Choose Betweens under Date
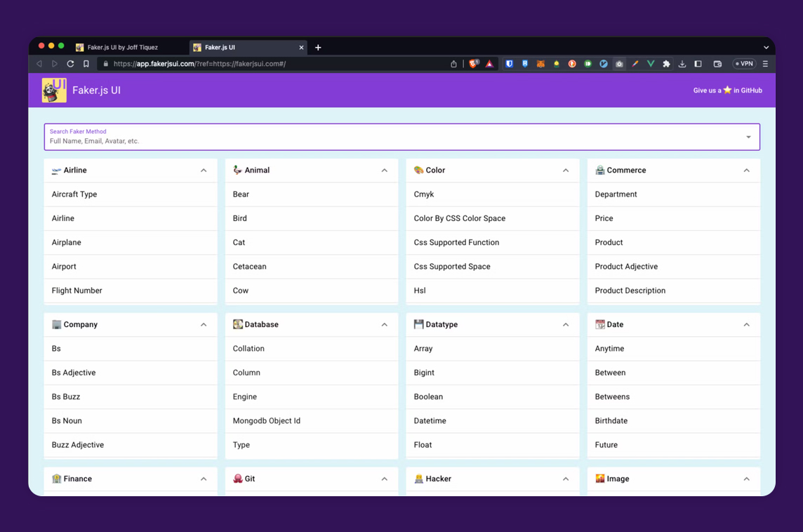Viewport: 803px width, 532px height. point(673,397)
